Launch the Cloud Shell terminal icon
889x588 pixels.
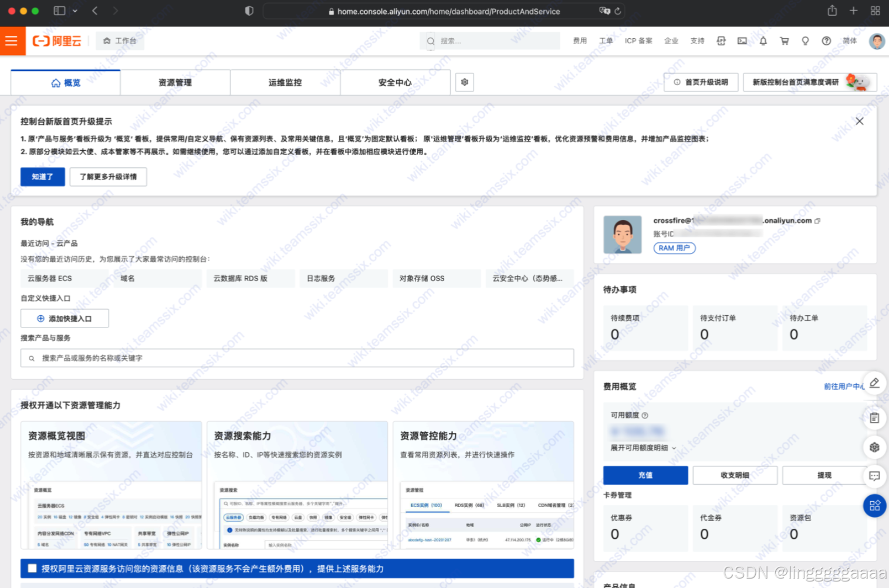(742, 41)
